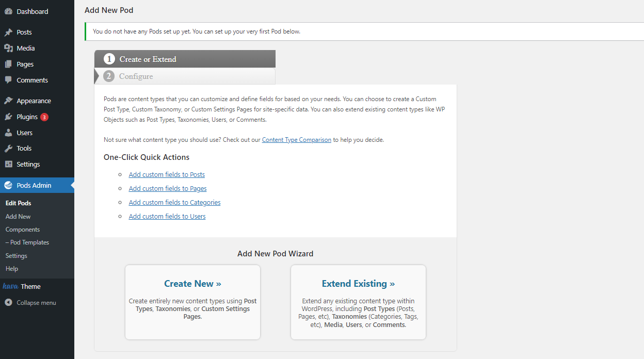Choose the Create New » wizard option
Screen dimensions: 644x359
click(192, 302)
